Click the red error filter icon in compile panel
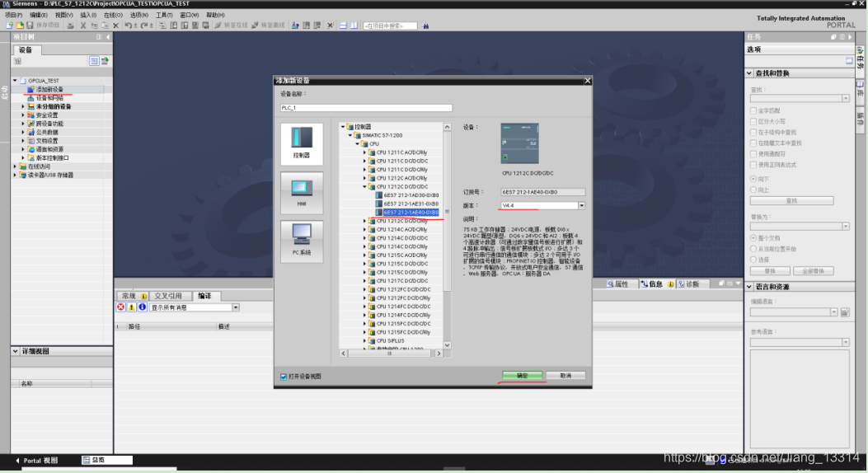 120,307
